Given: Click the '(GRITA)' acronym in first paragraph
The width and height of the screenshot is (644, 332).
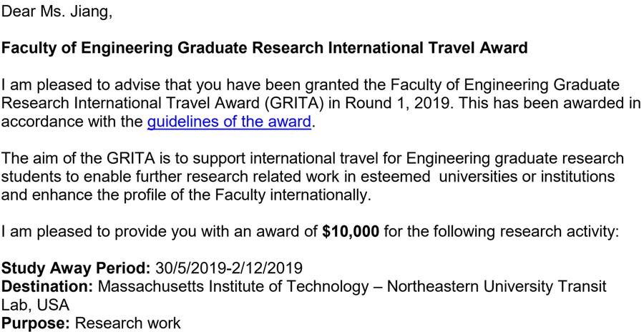Looking at the screenshot, I should pyautogui.click(x=292, y=103).
